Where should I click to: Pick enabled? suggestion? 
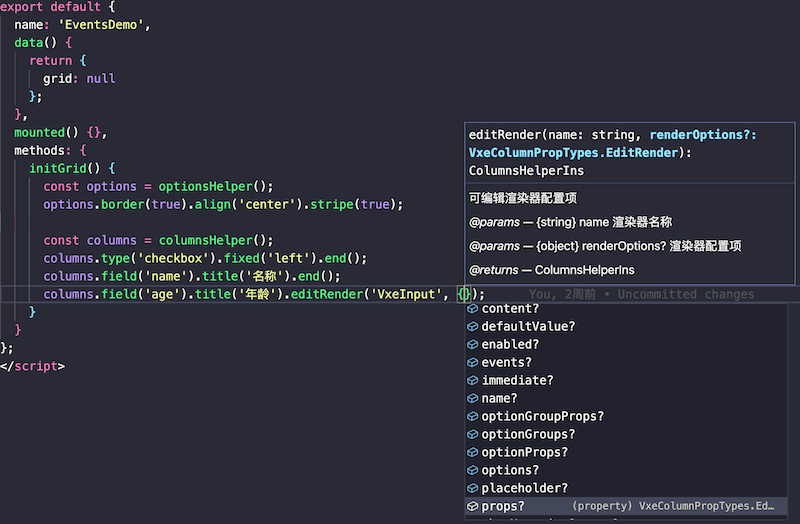click(626, 344)
